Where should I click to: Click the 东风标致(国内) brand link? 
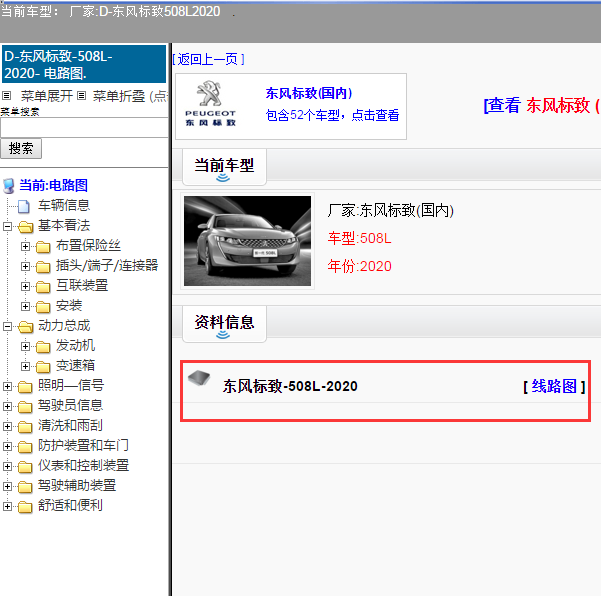coord(309,93)
